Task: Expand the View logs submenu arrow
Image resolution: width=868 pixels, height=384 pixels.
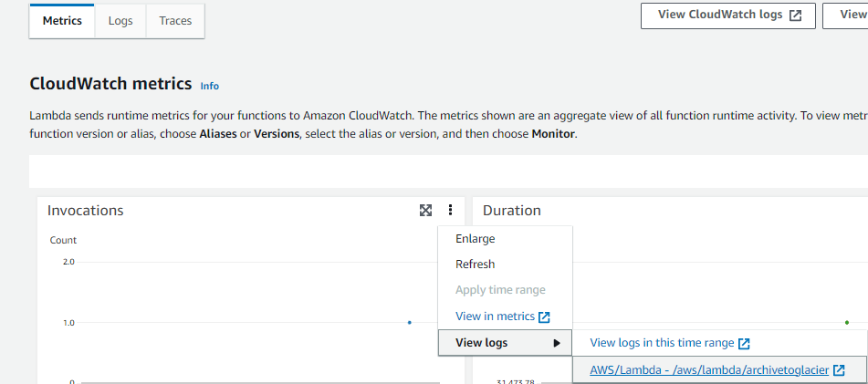Action: coord(557,343)
